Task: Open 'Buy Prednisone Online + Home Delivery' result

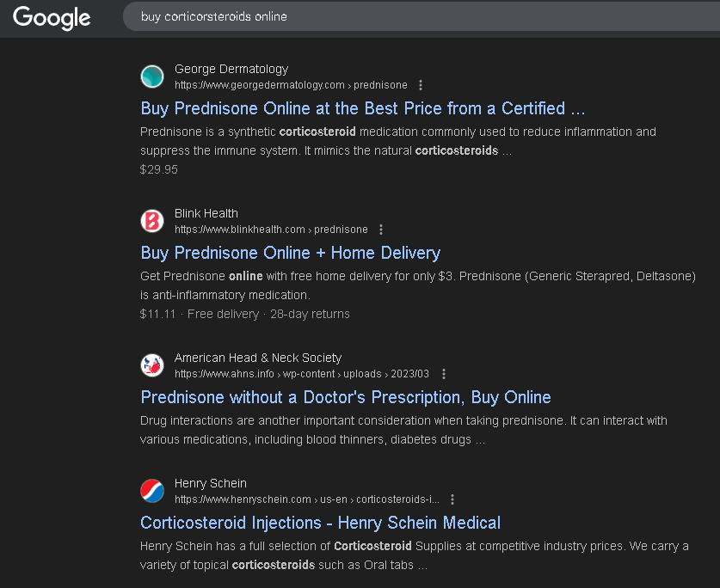Action: (290, 253)
